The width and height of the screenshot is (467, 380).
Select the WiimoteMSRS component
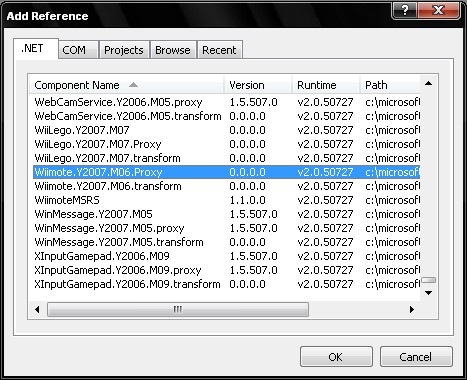coord(226,200)
